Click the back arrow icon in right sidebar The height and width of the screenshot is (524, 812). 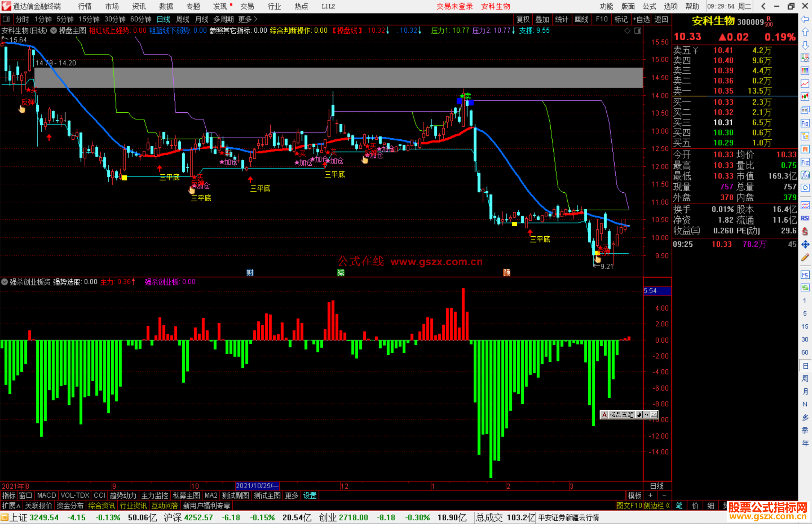[805, 19]
